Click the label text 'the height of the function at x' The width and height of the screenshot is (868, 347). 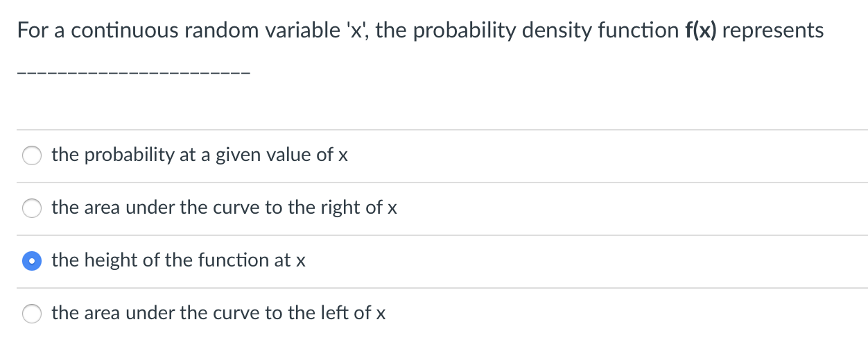(x=179, y=260)
